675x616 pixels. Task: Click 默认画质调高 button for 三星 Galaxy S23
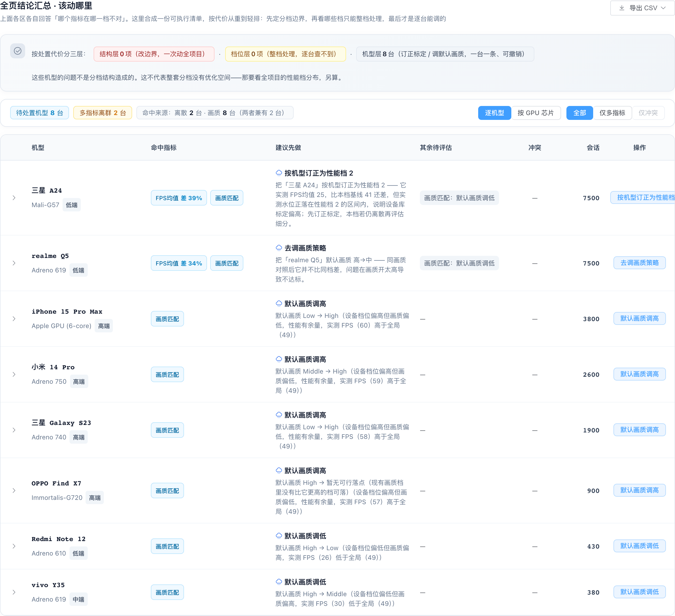pyautogui.click(x=639, y=430)
